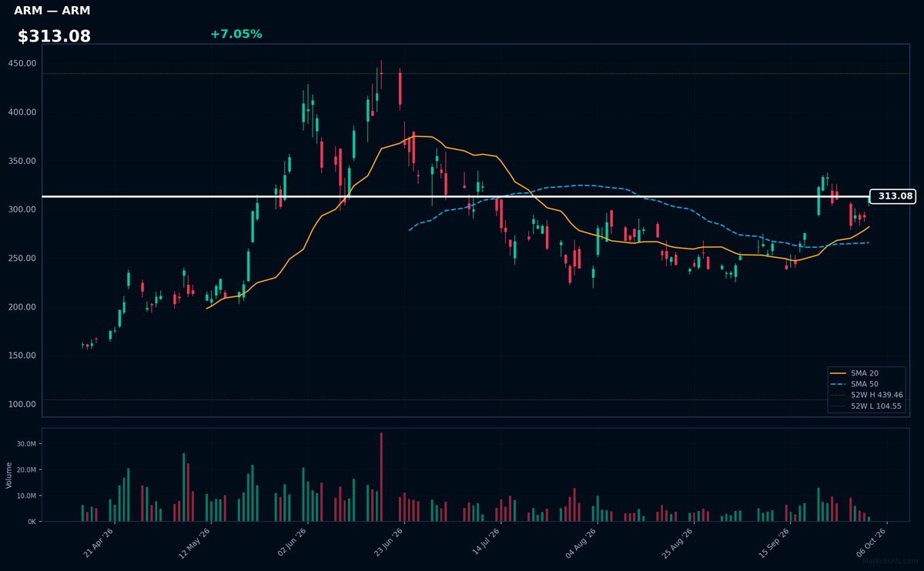Image resolution: width=924 pixels, height=571 pixels.
Task: Click the +7.05% change value
Action: pyautogui.click(x=236, y=34)
